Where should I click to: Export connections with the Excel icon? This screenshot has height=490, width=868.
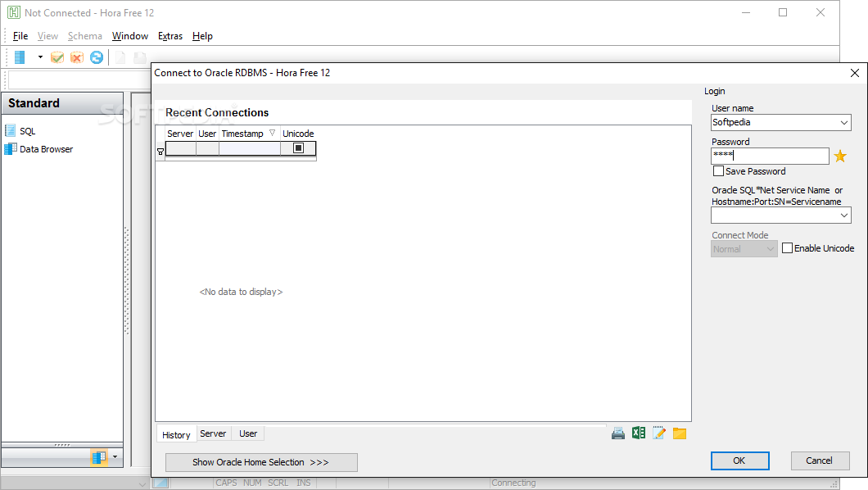pyautogui.click(x=639, y=433)
